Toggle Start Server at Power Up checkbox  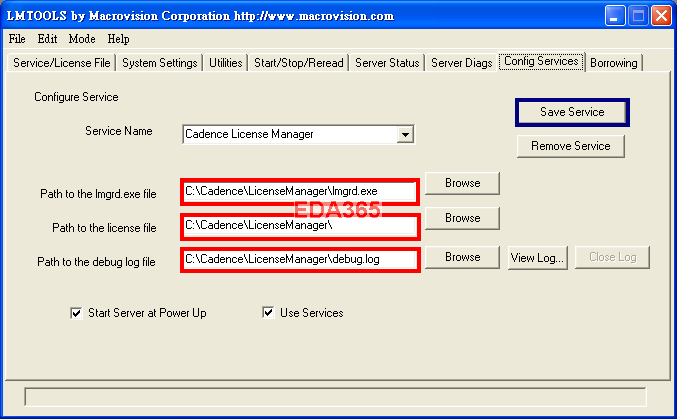[x=76, y=313]
